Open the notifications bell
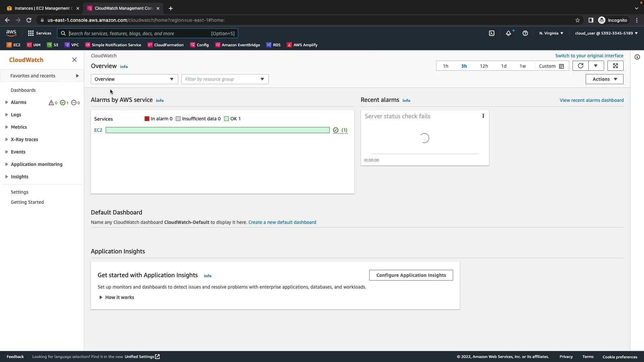 pyautogui.click(x=508, y=33)
